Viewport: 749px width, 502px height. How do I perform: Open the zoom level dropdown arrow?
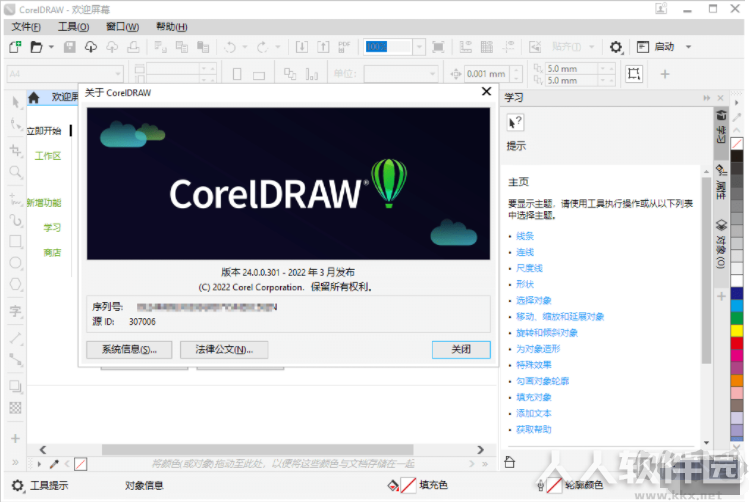(x=419, y=47)
